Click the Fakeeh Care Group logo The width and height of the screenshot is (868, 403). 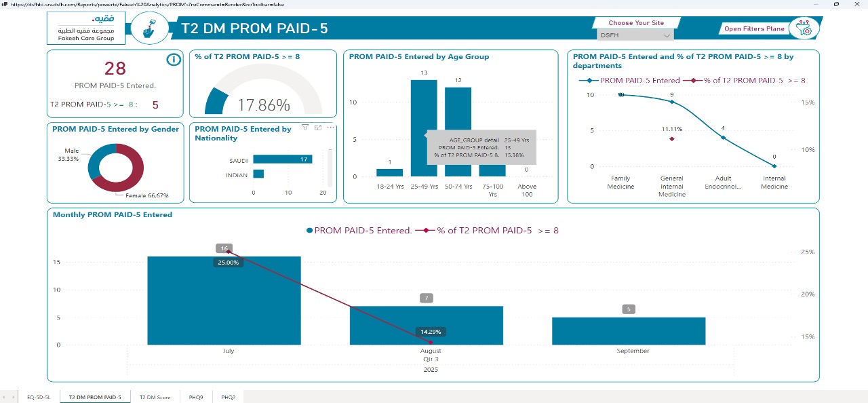[x=87, y=29]
